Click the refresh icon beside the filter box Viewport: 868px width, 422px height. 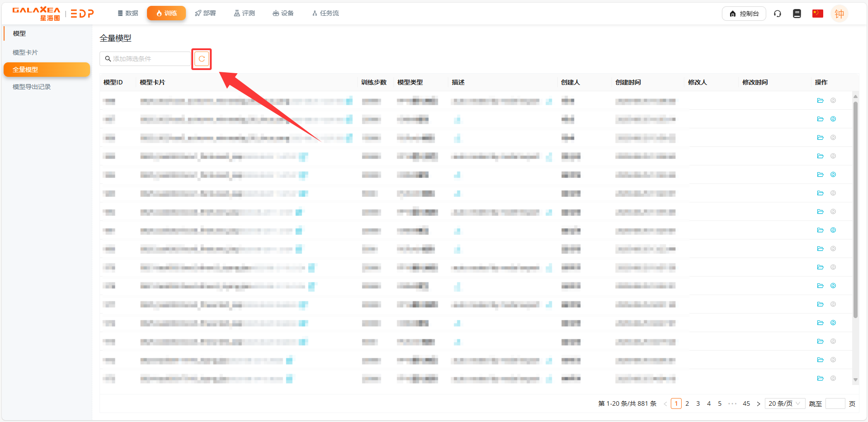[x=202, y=59]
